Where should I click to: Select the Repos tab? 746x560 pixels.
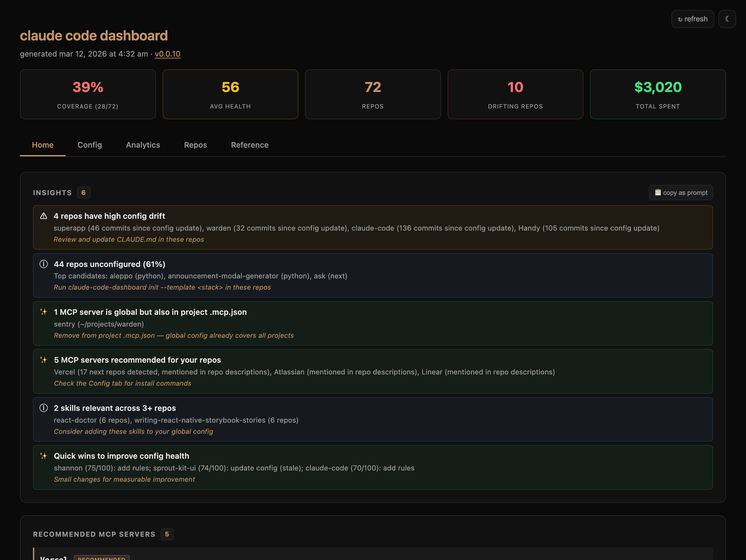[195, 145]
